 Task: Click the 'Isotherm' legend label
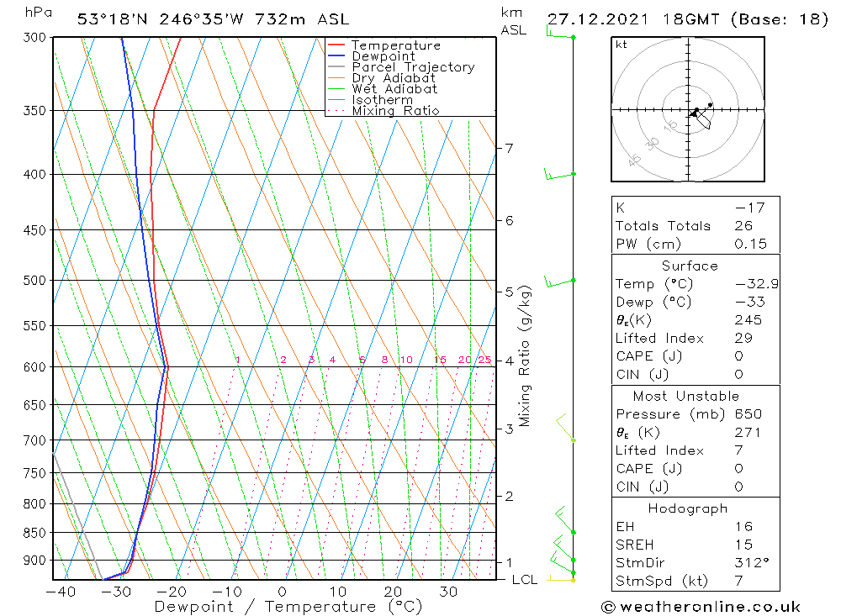click(383, 100)
